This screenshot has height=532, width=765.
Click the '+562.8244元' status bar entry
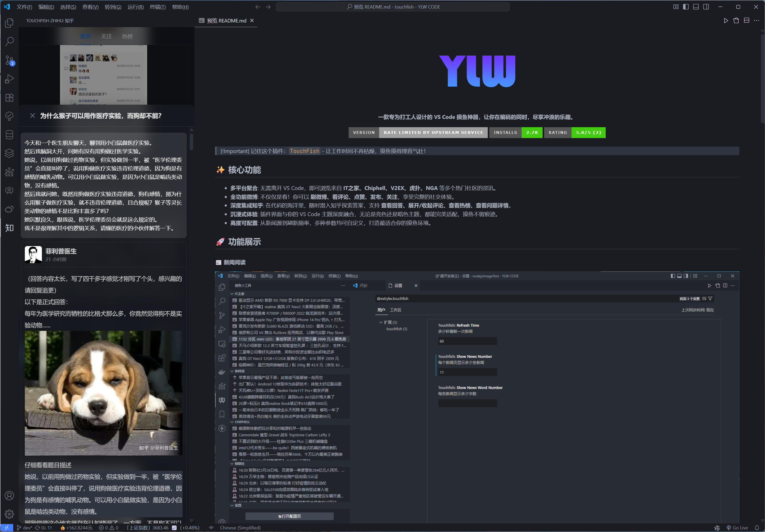coord(76,528)
